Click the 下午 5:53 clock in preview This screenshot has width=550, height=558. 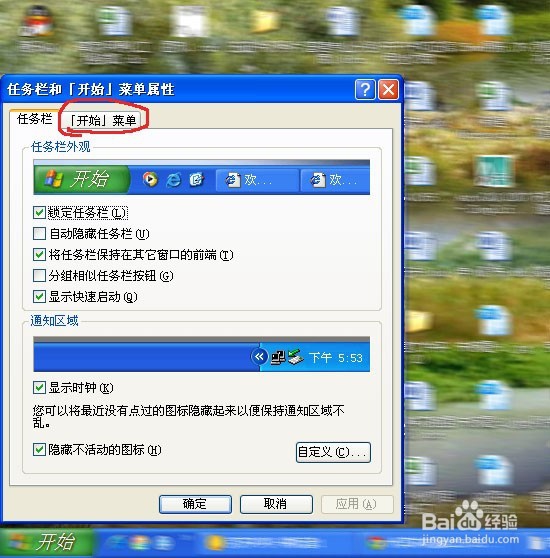pyautogui.click(x=336, y=358)
